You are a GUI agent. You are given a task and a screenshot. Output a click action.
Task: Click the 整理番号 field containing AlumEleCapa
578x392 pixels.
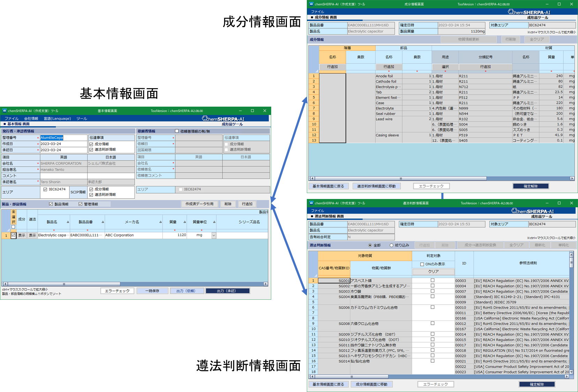pyautogui.click(x=63, y=138)
